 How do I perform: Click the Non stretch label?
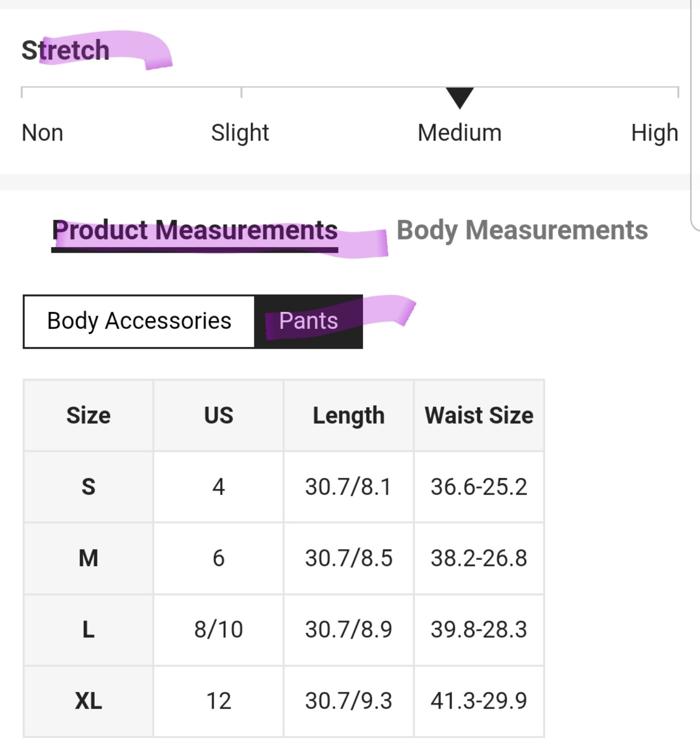coord(43,133)
